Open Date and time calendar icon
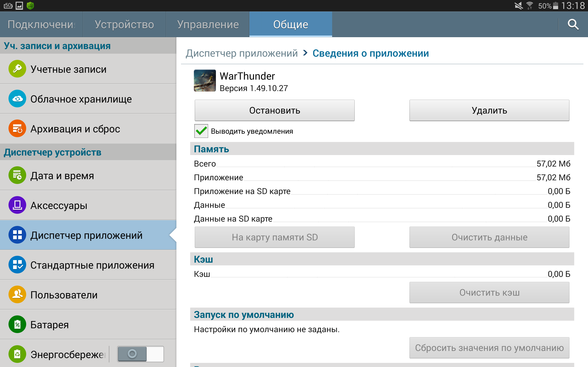Screen dimensions: 588x367 click(17, 175)
